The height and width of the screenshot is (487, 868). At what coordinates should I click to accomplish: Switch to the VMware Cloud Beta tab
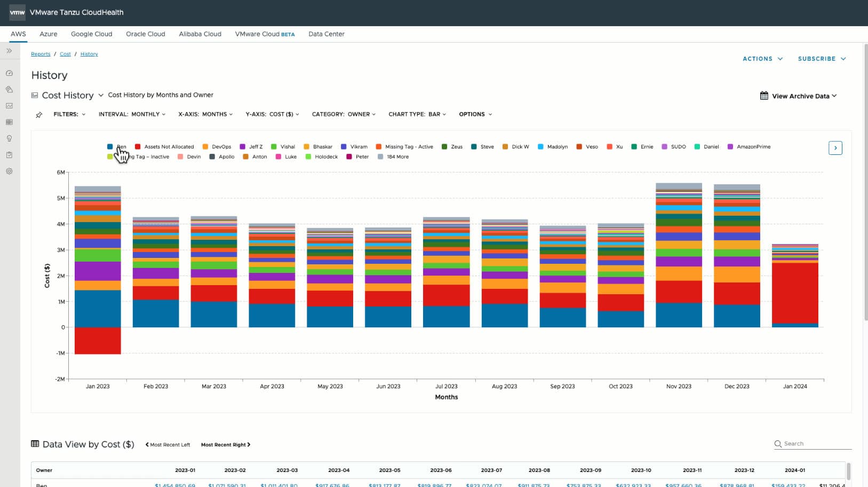pyautogui.click(x=265, y=34)
